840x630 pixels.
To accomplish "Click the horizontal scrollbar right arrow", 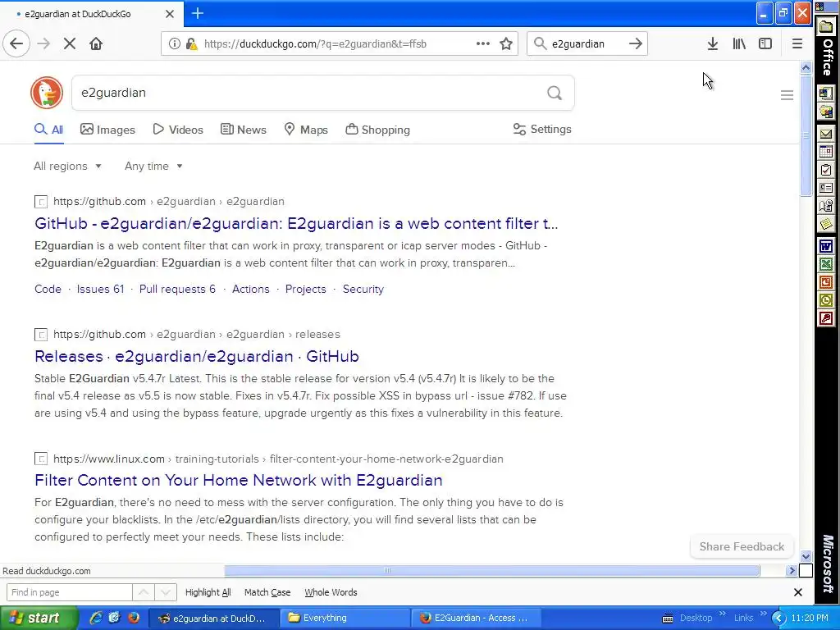I will (x=792, y=571).
